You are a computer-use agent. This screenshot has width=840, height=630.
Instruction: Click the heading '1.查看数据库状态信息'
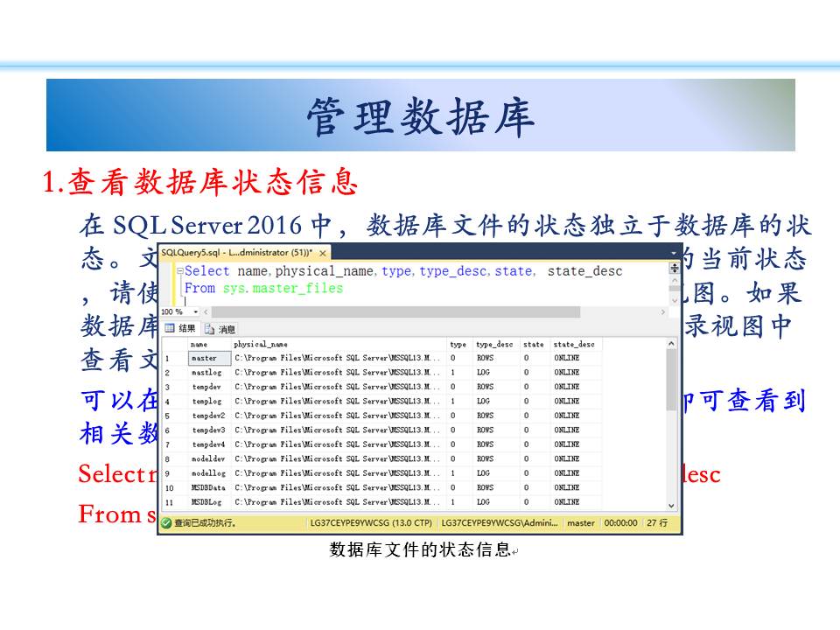[199, 182]
